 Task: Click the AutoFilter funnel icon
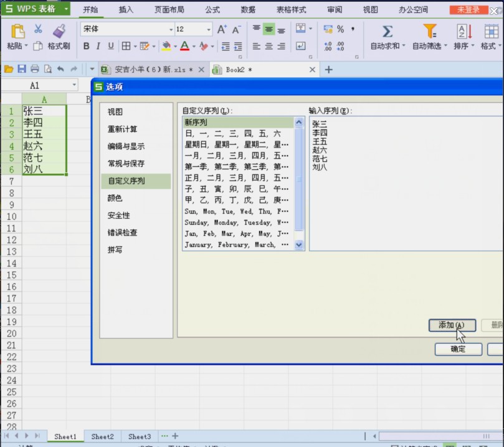(429, 31)
